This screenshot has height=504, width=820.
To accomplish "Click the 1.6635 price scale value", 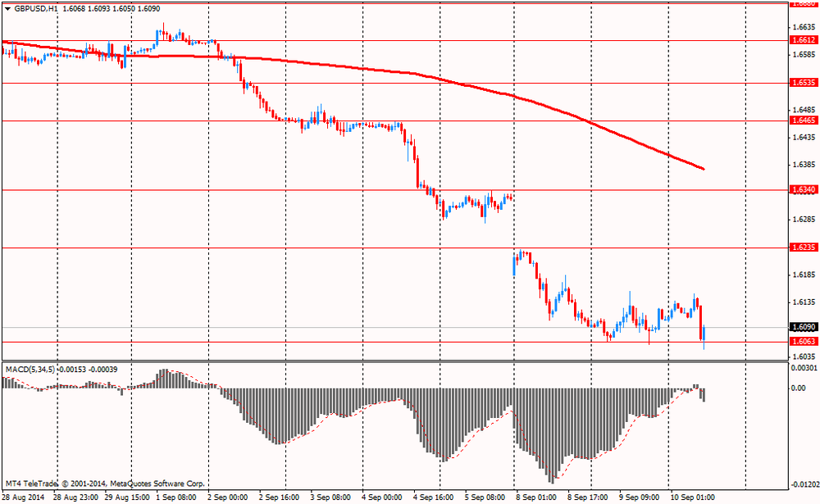I will tap(804, 27).
